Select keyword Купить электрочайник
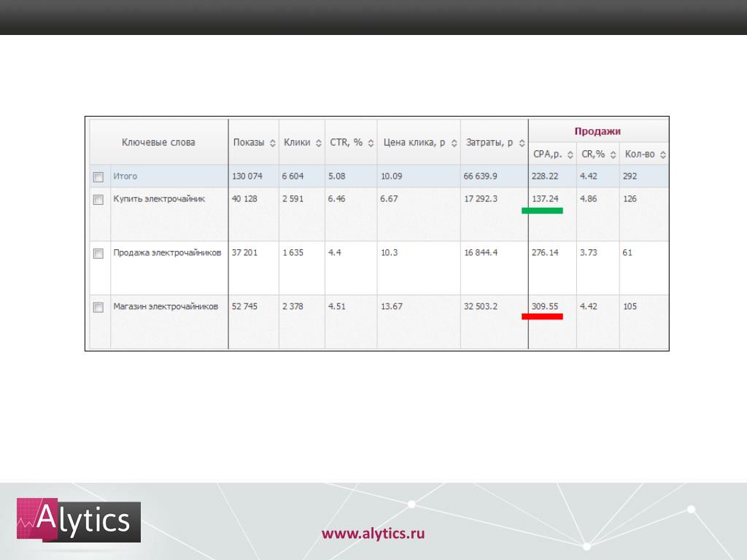 [x=159, y=199]
